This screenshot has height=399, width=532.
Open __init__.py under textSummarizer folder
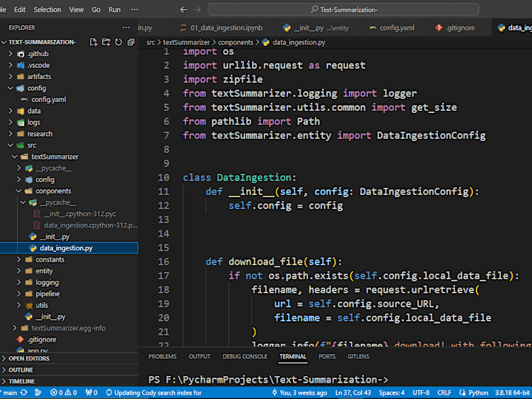tap(50, 316)
